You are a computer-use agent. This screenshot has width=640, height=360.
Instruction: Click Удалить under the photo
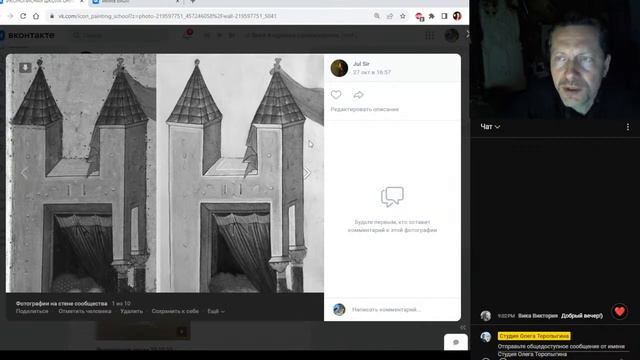coord(131,311)
